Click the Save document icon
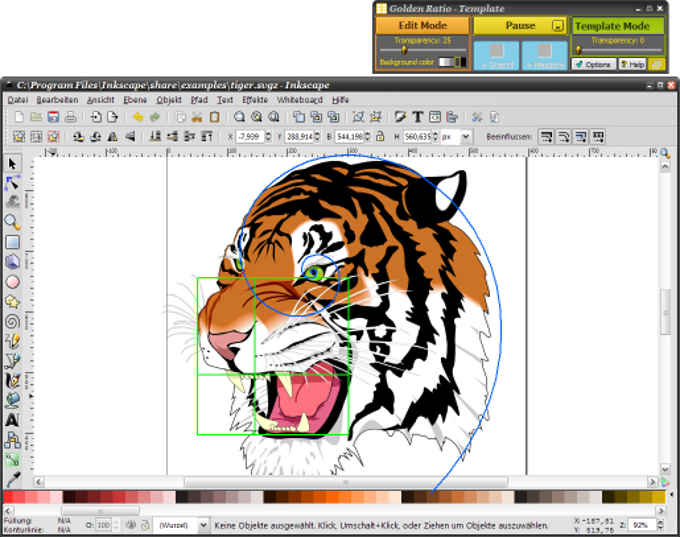The width and height of the screenshot is (680, 537). pyautogui.click(x=53, y=117)
